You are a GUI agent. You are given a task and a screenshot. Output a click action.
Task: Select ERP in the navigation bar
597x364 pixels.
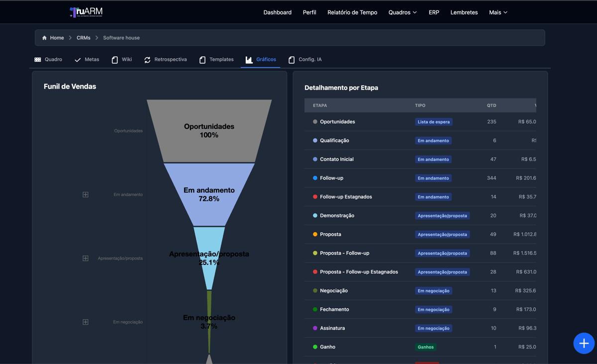pyautogui.click(x=434, y=12)
